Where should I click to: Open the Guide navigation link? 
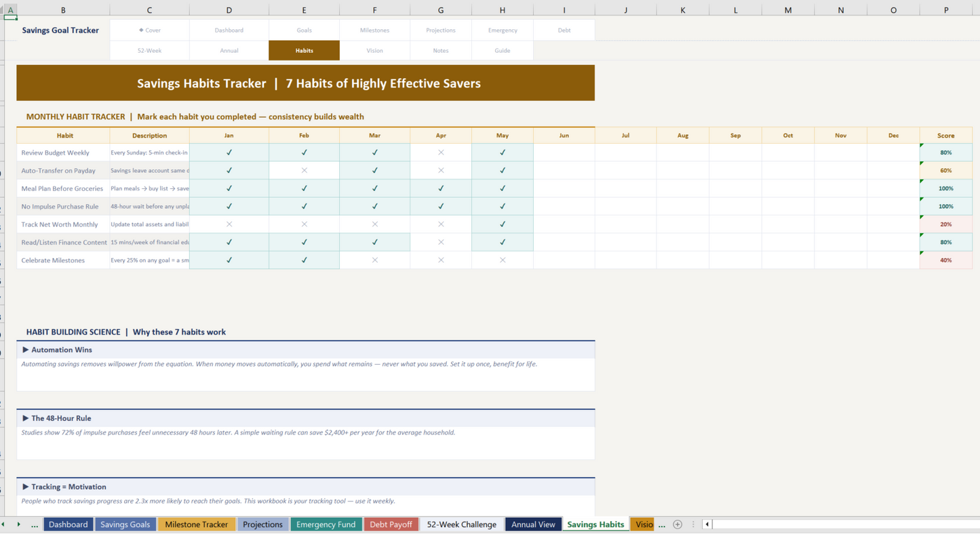pyautogui.click(x=503, y=51)
